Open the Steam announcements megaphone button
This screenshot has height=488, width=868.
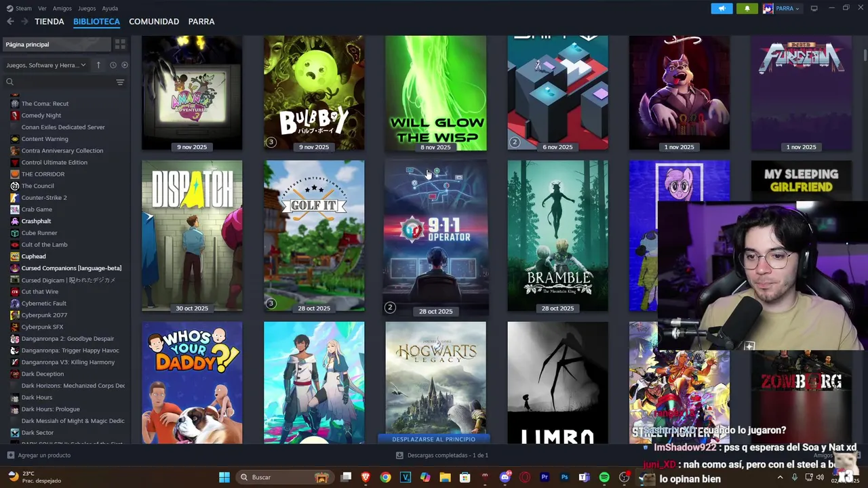point(722,8)
